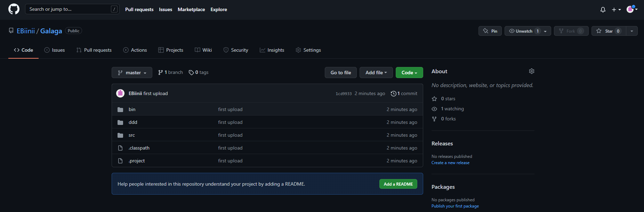Open the Projects tab
This screenshot has height=212, width=644.
[171, 50]
